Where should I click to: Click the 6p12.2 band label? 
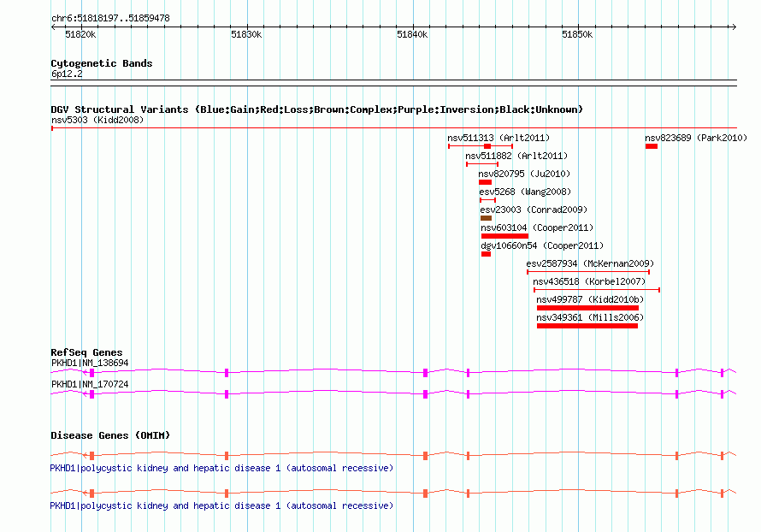67,74
